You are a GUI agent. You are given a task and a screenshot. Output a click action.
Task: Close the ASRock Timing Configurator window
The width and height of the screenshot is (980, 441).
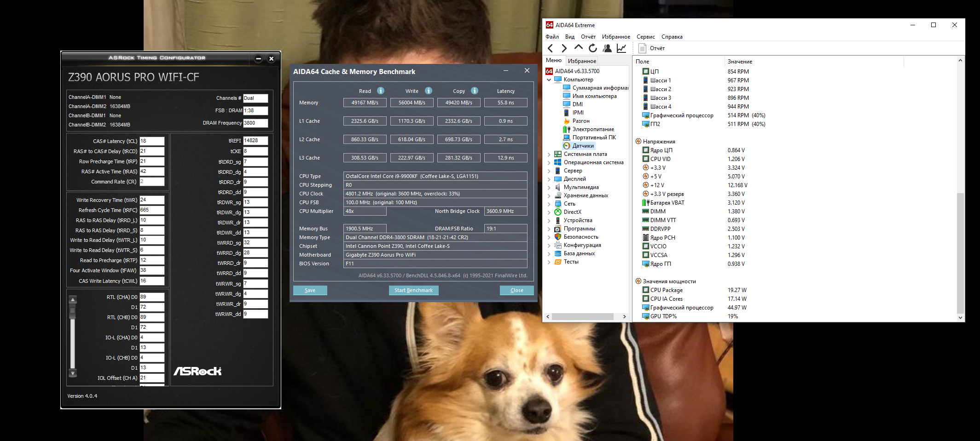coord(272,58)
